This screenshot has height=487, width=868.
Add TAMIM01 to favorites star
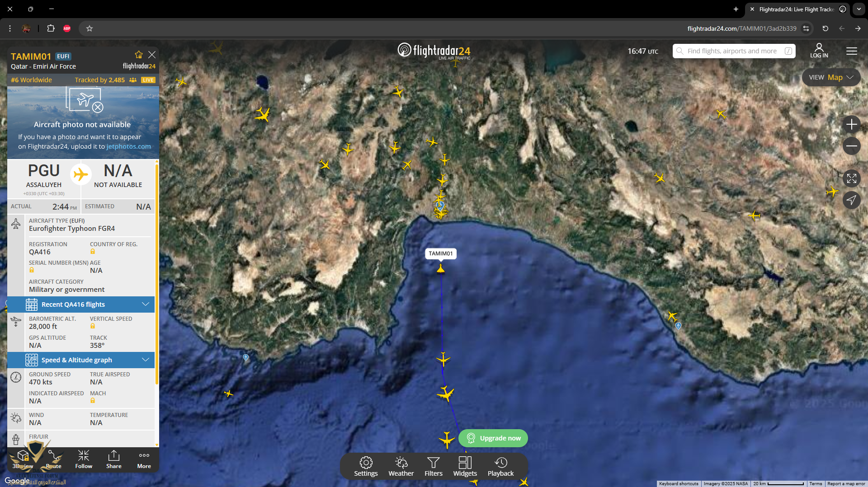[x=138, y=55]
